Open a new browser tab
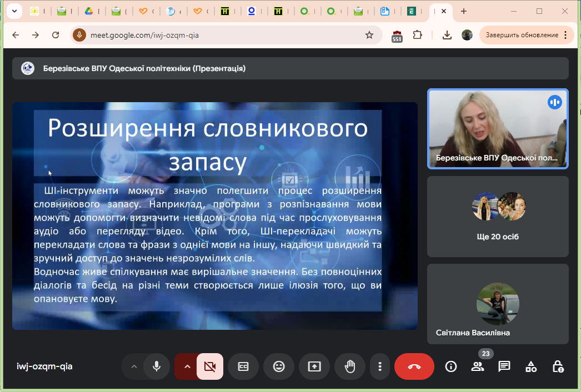 (464, 11)
